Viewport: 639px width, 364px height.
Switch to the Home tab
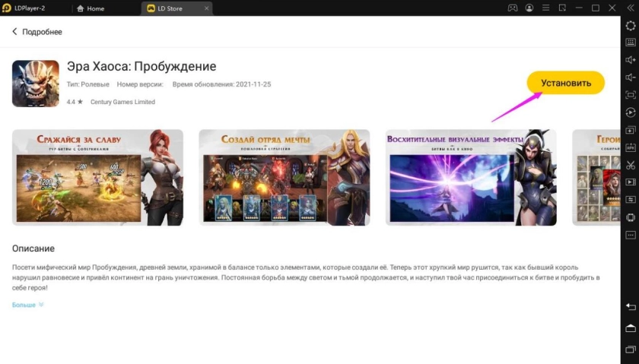tap(91, 8)
